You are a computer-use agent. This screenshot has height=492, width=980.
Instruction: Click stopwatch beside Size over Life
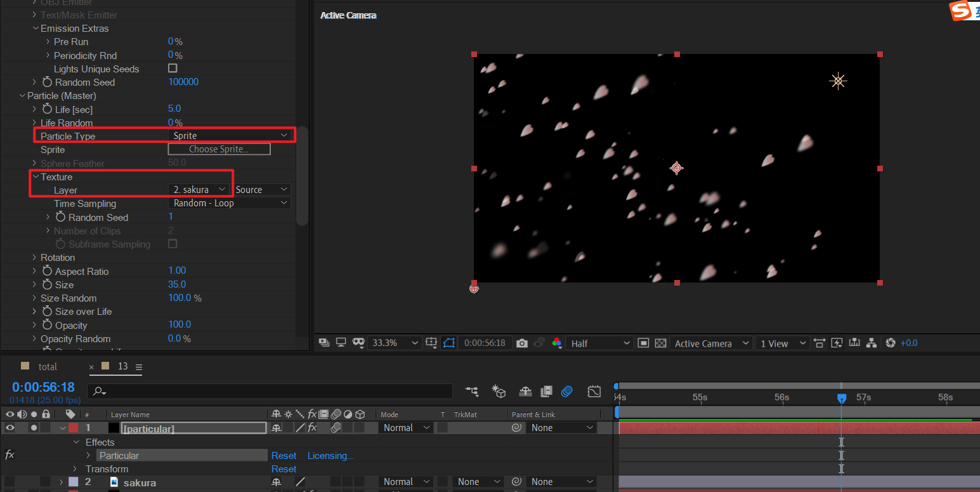pos(47,311)
